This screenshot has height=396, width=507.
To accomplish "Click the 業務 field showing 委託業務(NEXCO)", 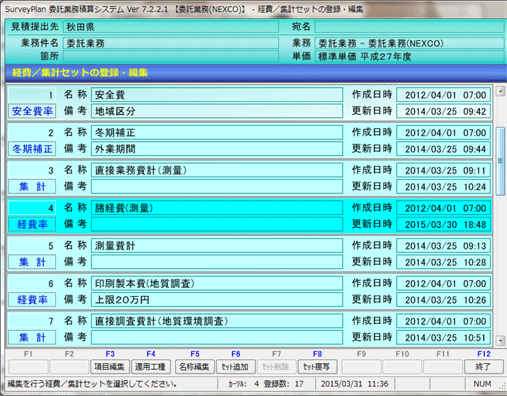I will (x=410, y=43).
